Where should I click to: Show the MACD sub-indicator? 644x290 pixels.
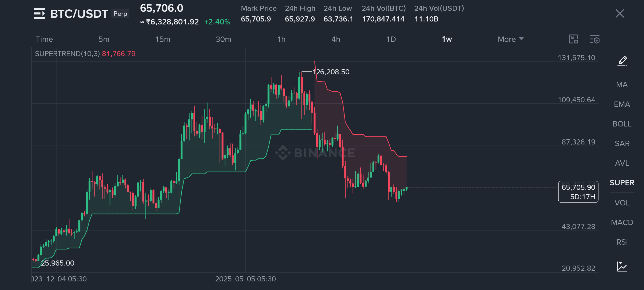[622, 222]
